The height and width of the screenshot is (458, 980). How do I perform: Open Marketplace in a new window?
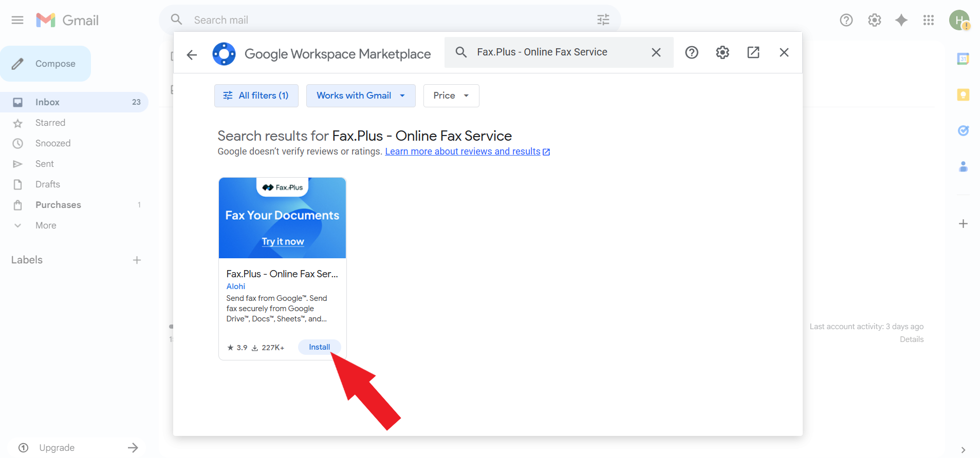(753, 52)
